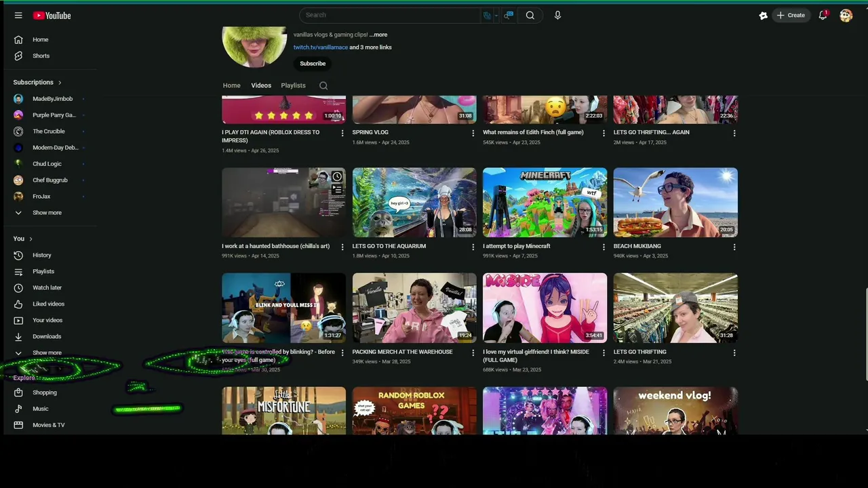Open the twitch.tv/vanillamace link
Viewport: 868px width, 488px height.
(x=321, y=47)
